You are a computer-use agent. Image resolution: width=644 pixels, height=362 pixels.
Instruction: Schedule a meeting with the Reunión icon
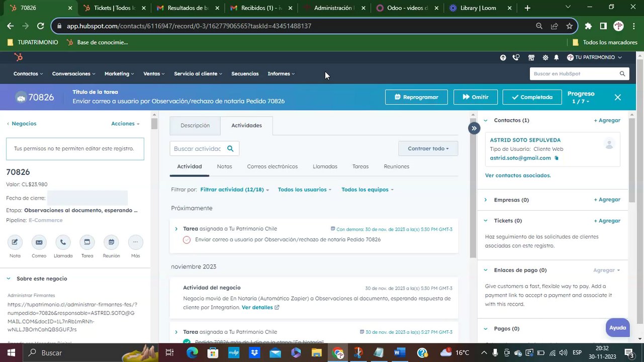click(111, 242)
